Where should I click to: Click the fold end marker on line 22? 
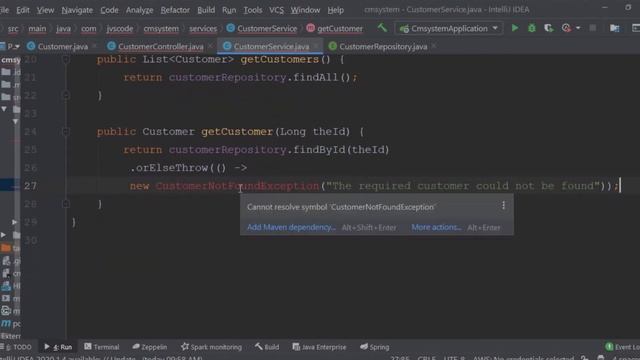tap(65, 95)
